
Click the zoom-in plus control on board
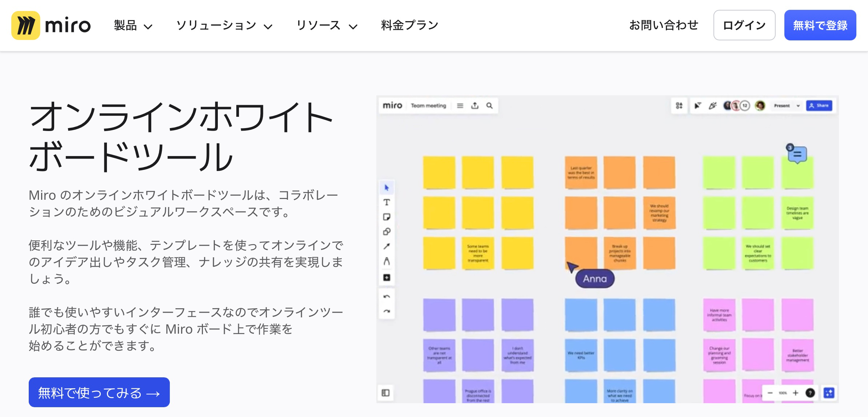click(796, 393)
